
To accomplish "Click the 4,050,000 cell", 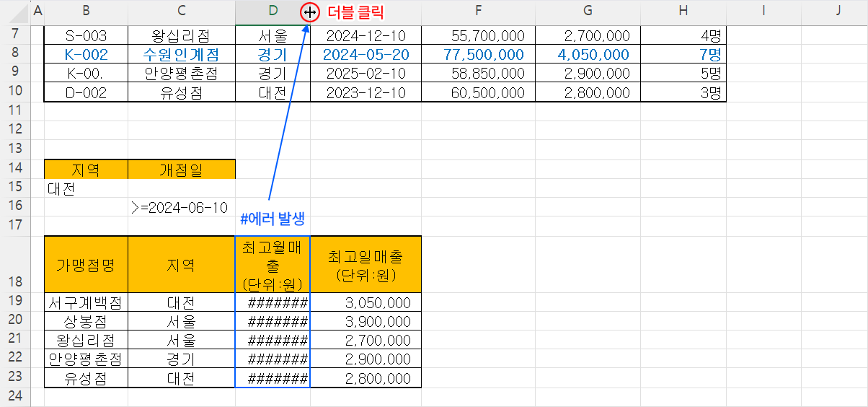I will pos(588,54).
